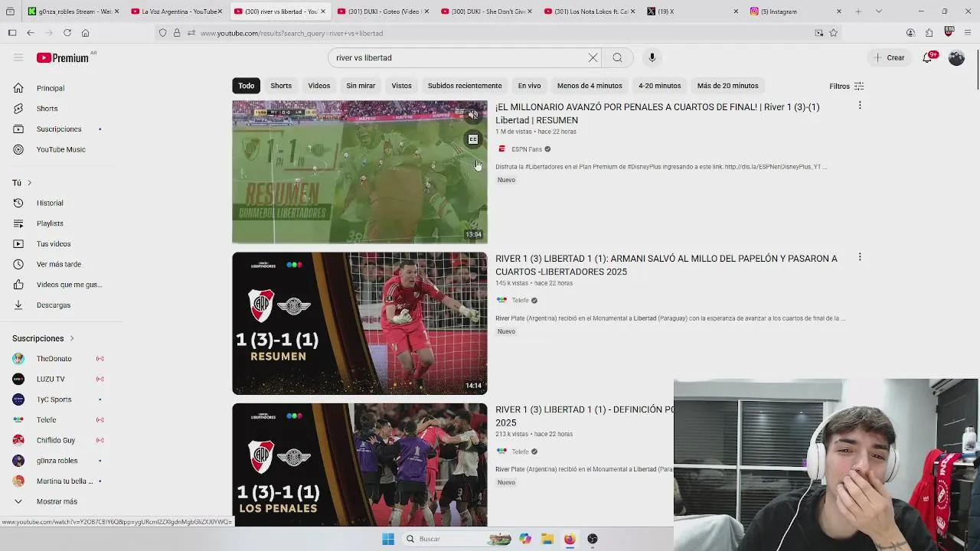Select the Subidos recientemente chip

coord(465,86)
